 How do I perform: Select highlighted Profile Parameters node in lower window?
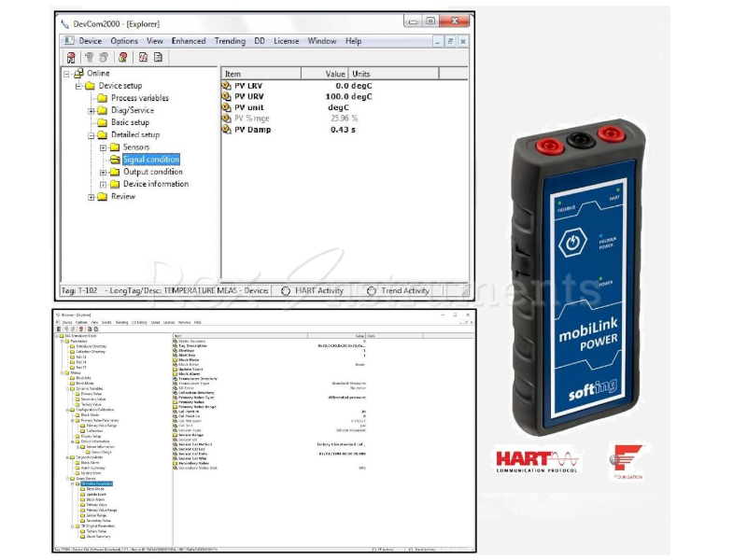[x=97, y=483]
